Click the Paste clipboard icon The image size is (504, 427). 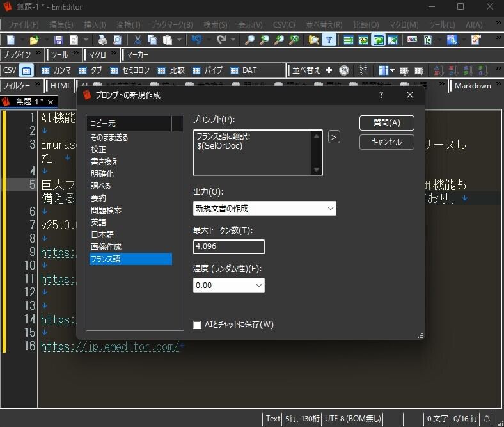(167, 40)
